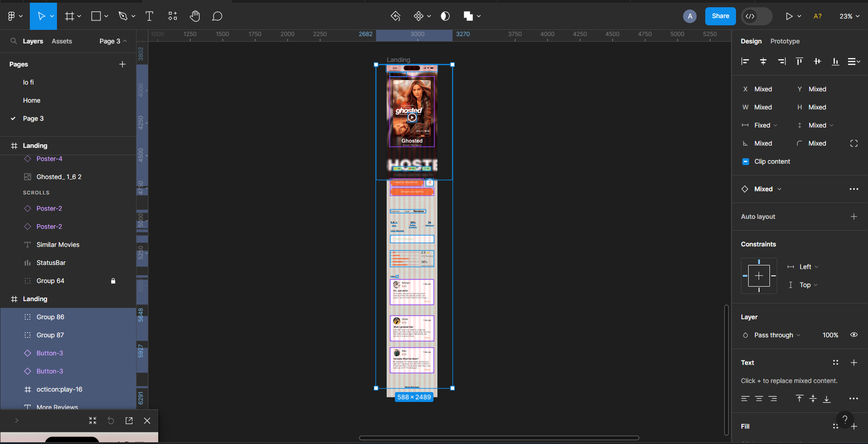Toggle layer visibility eye icon

[854, 335]
